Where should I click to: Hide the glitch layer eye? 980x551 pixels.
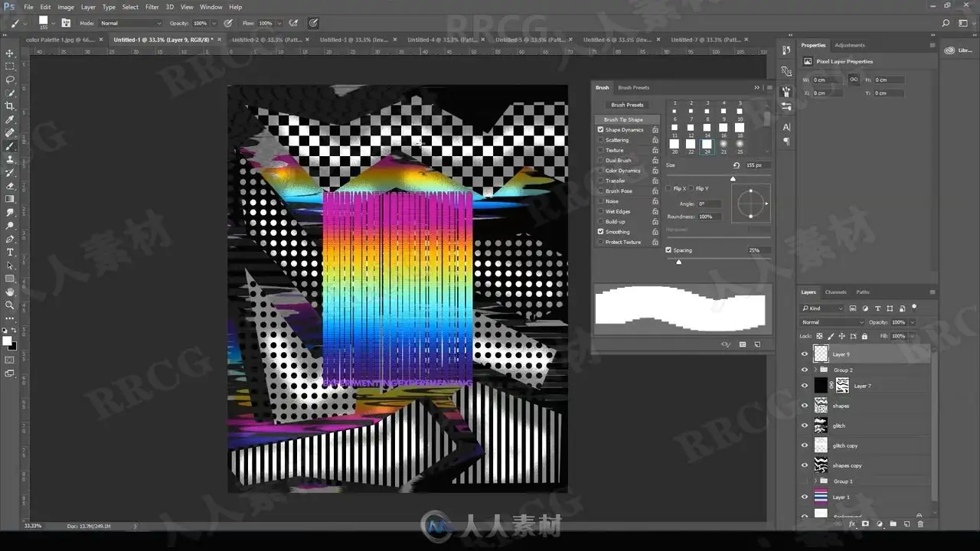tap(804, 425)
